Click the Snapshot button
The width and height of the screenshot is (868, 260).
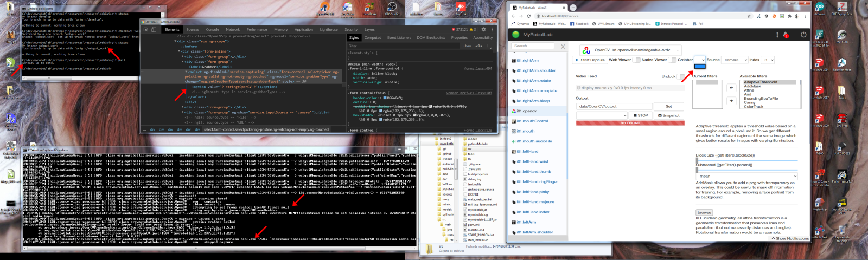669,115
